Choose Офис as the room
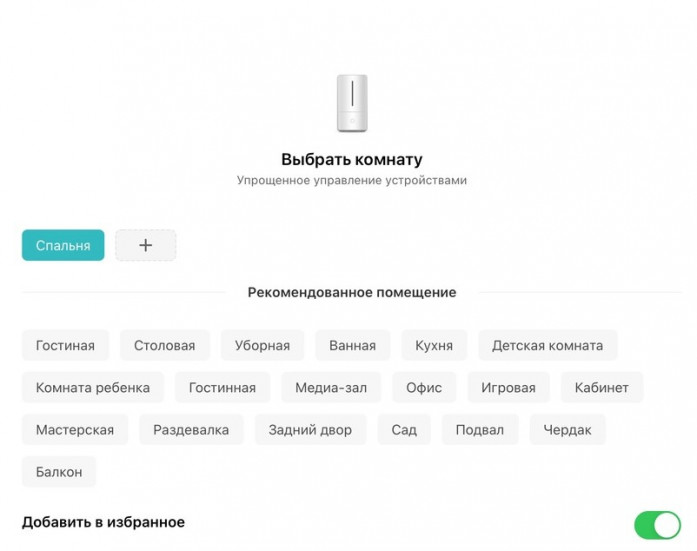Viewport: 697px width, 551px height. click(x=424, y=388)
